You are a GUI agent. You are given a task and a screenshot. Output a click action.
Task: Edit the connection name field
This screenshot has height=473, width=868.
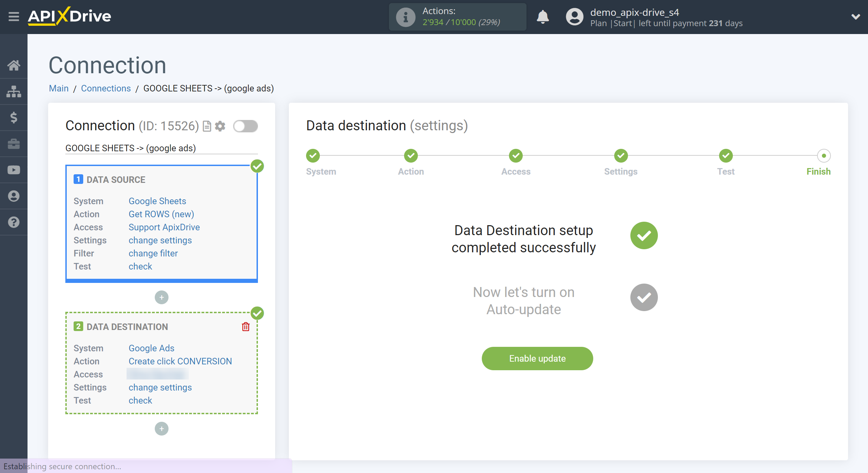pos(162,148)
